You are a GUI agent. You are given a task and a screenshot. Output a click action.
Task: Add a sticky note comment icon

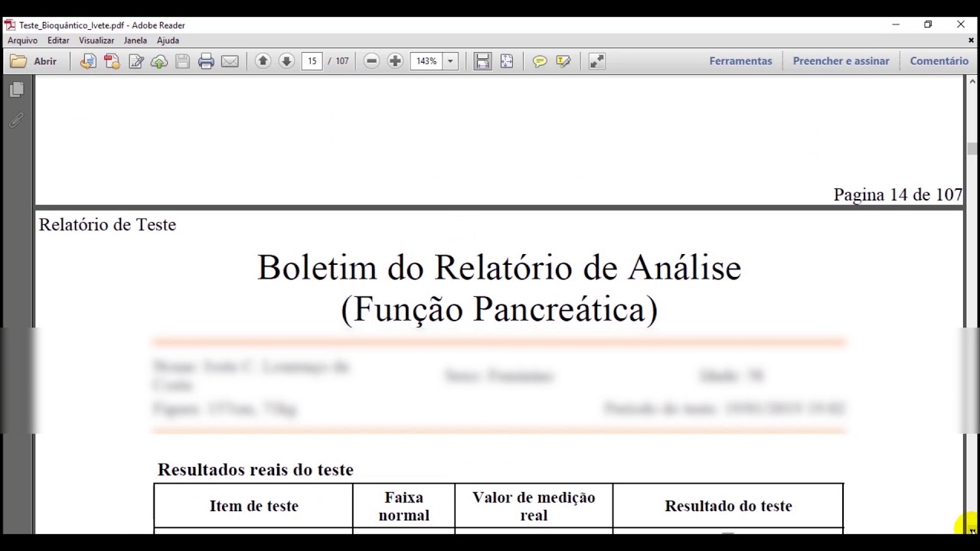tap(540, 61)
